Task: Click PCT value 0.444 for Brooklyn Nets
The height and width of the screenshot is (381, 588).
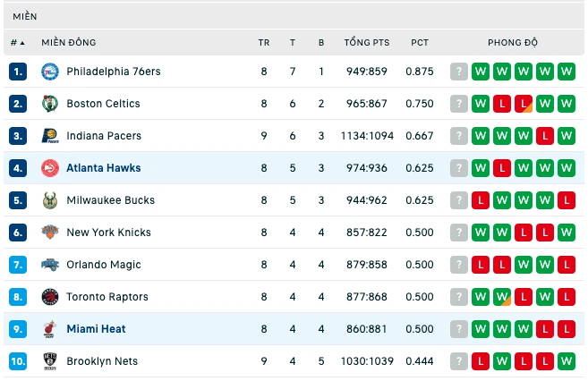Action: 420,361
